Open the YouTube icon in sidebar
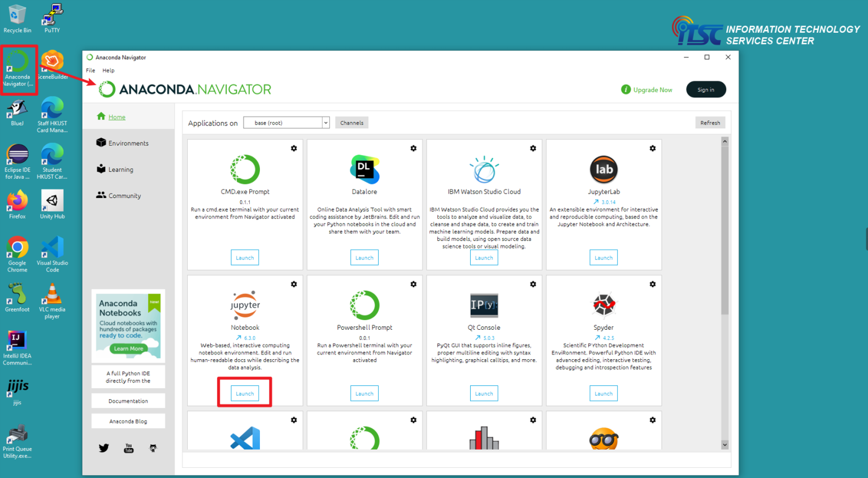Screen dimensions: 868x478 point(129,448)
